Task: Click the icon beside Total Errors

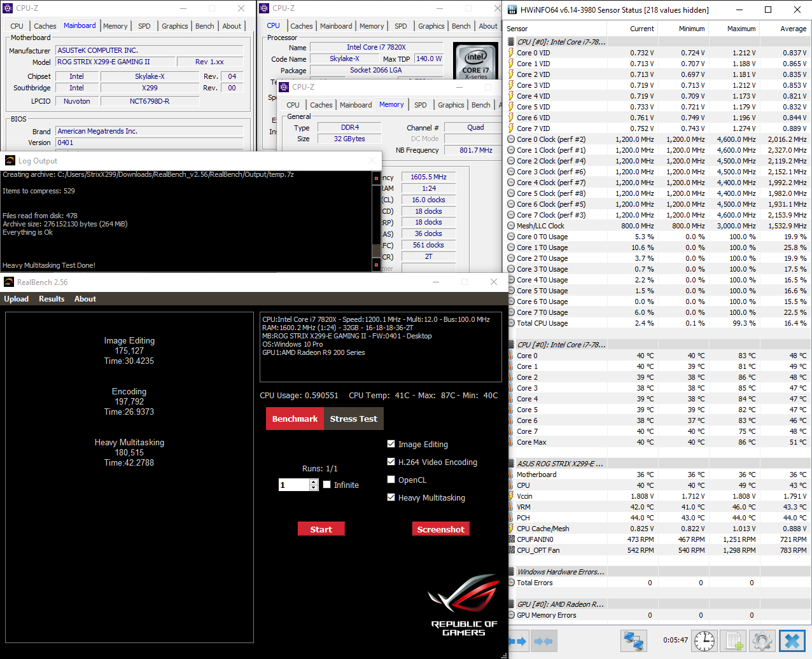Action: coord(511,583)
